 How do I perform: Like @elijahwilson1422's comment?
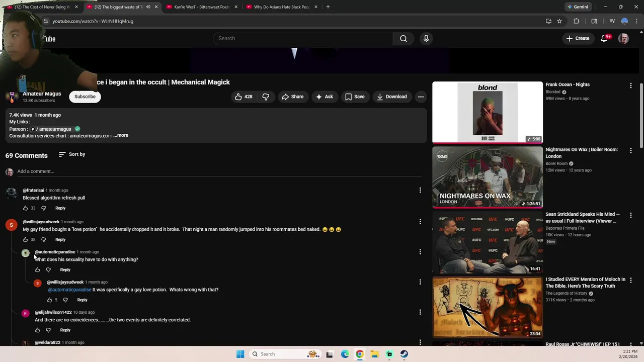(38, 330)
